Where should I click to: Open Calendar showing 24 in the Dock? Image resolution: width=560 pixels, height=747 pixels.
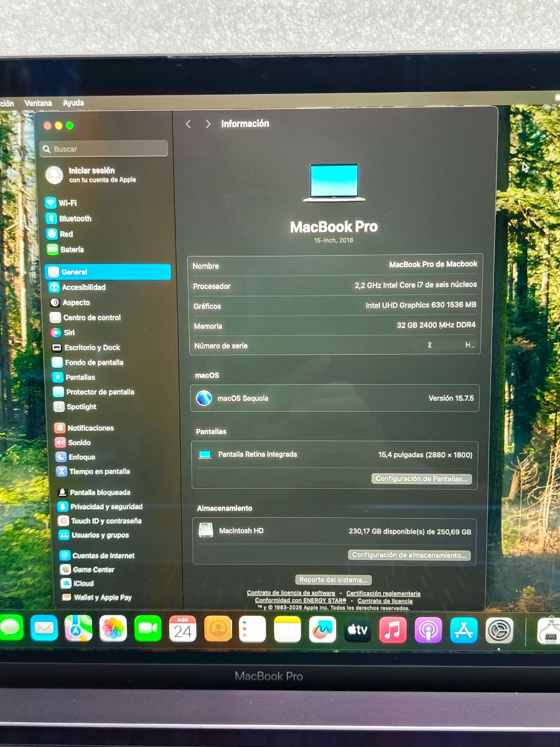[182, 629]
